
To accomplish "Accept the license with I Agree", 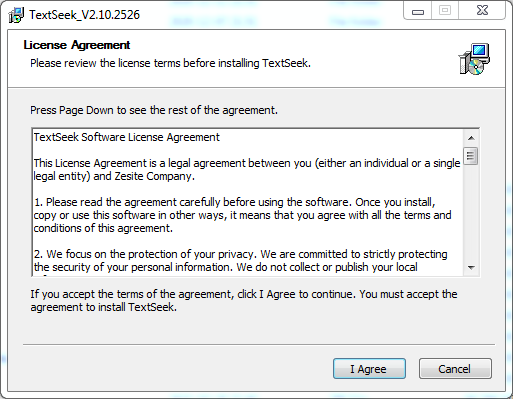I will click(369, 369).
